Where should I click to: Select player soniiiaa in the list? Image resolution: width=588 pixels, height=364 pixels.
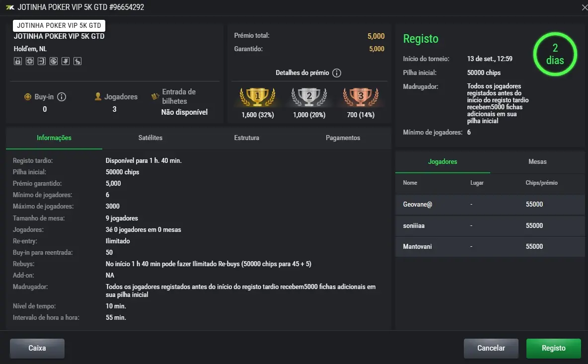[x=490, y=225]
